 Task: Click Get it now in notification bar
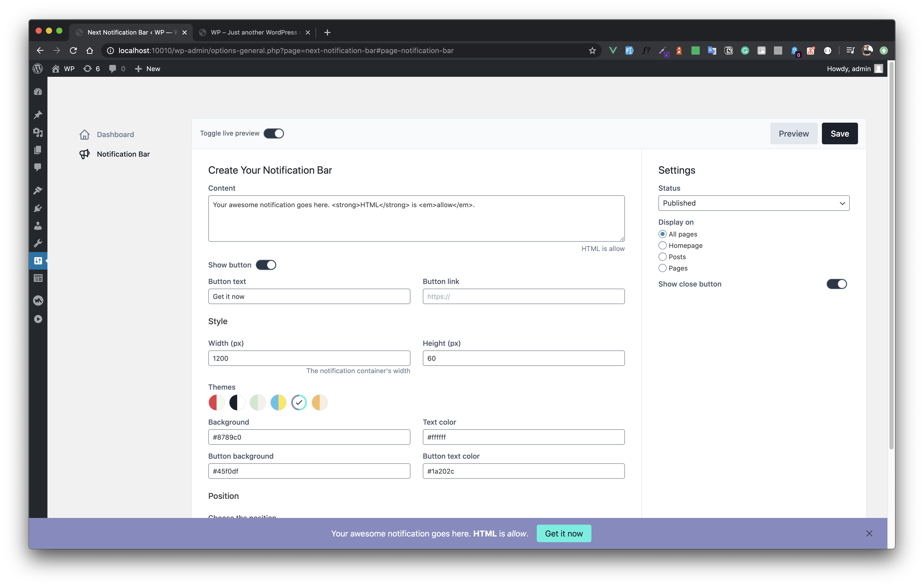[564, 533]
